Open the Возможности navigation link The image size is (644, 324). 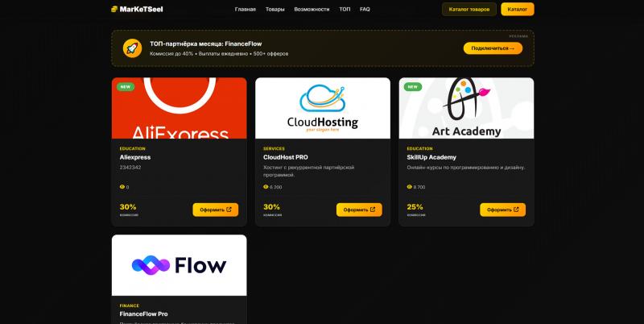[312, 9]
